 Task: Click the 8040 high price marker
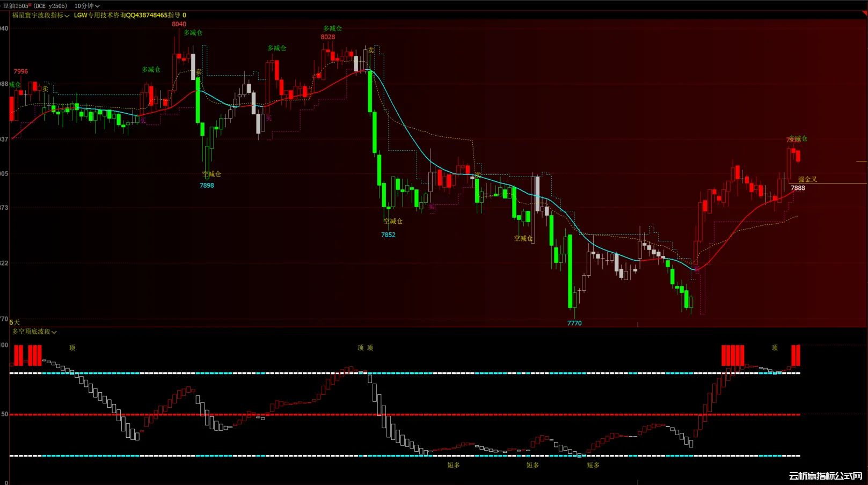click(x=179, y=24)
